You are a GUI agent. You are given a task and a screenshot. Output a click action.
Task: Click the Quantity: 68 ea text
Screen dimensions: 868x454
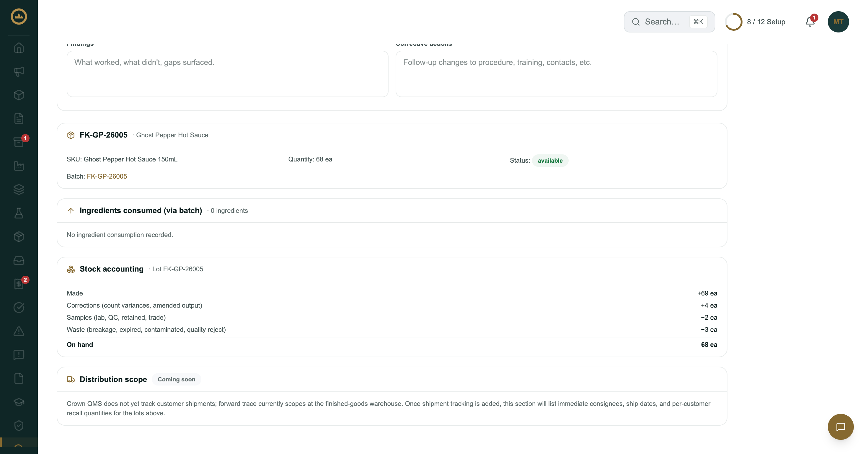coord(310,159)
